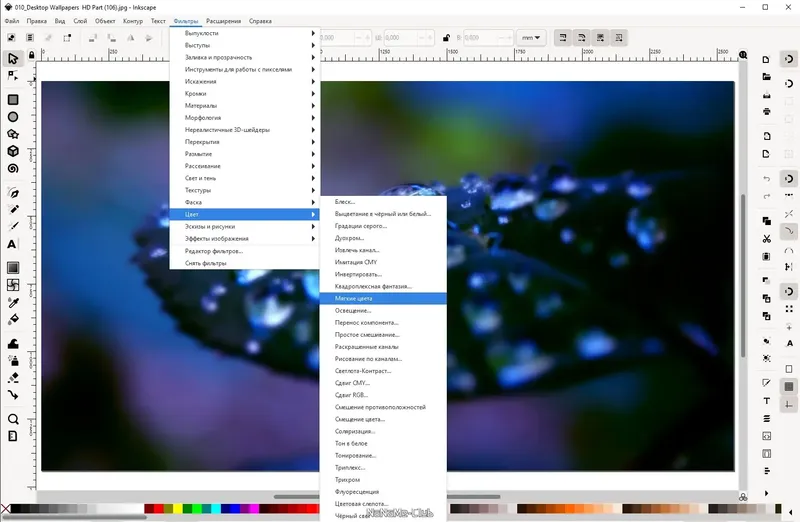Select the Connector tool
The height and width of the screenshot is (522, 800).
click(x=13, y=394)
